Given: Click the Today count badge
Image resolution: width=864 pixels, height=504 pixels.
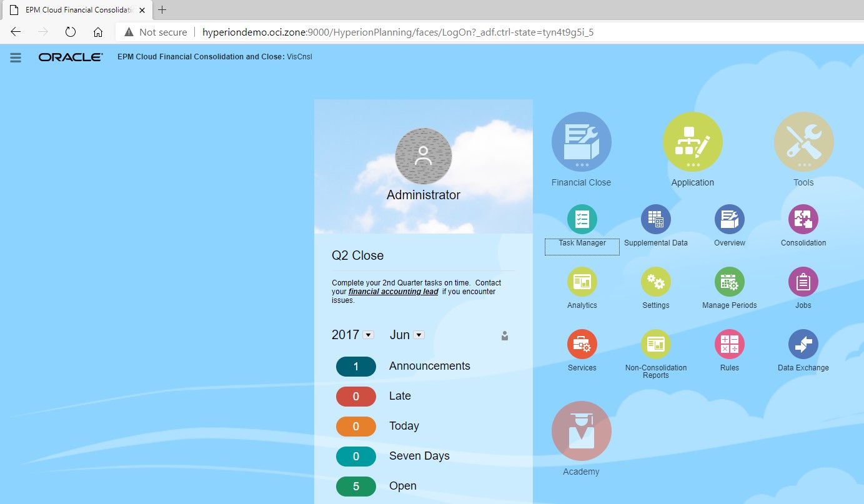Looking at the screenshot, I should coord(356,427).
